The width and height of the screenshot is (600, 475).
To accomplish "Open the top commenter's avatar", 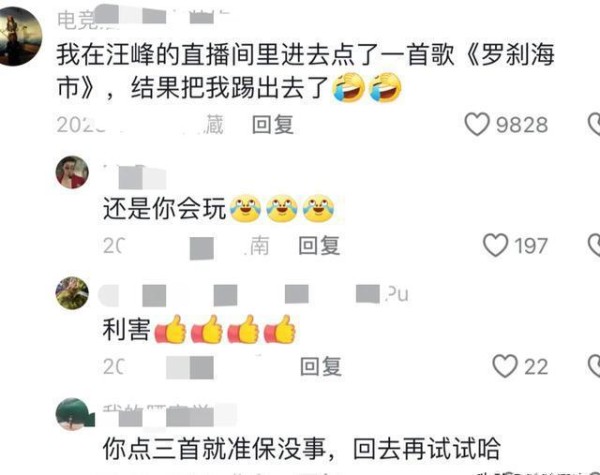I will pos(20,36).
